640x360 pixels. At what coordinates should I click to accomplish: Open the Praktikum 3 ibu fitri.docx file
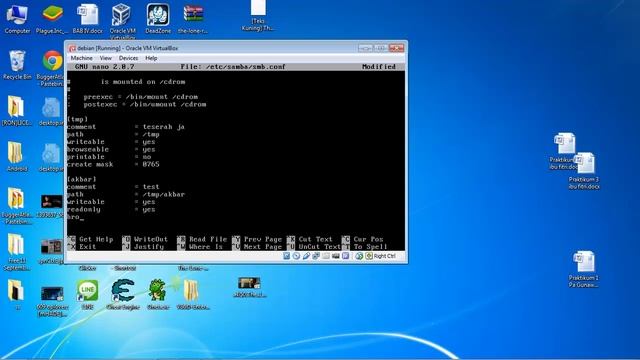point(584,171)
